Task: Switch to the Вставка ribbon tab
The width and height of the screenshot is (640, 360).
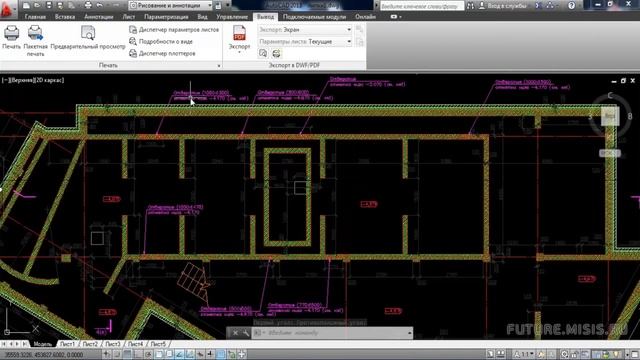Action: [x=64, y=17]
